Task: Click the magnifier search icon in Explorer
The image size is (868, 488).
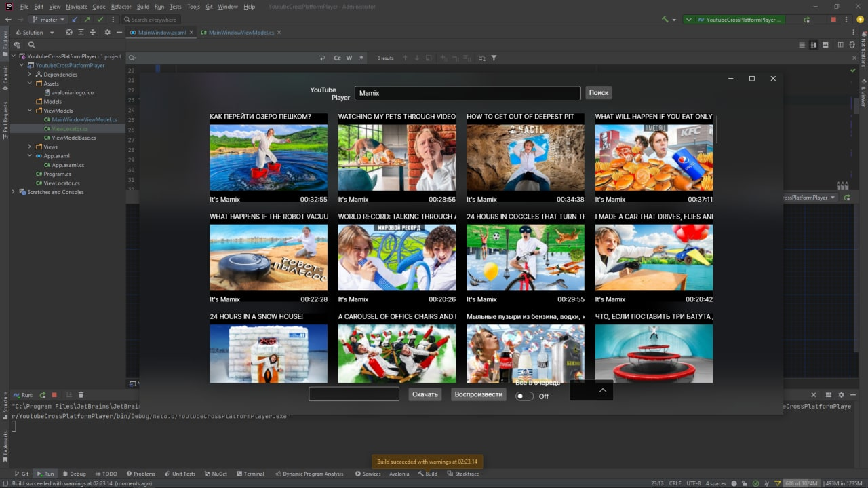Action: tap(31, 45)
